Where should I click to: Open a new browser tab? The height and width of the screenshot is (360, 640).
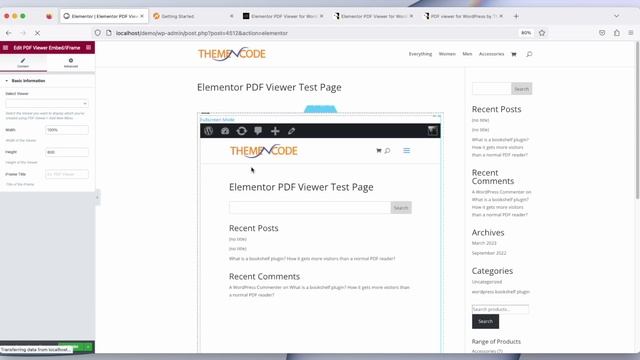pyautogui.click(x=516, y=16)
